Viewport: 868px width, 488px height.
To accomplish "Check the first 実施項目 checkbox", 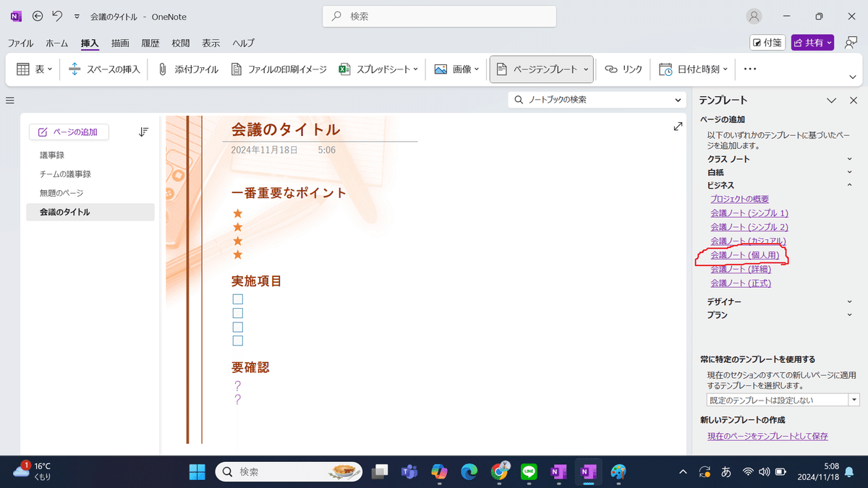I will (x=238, y=299).
